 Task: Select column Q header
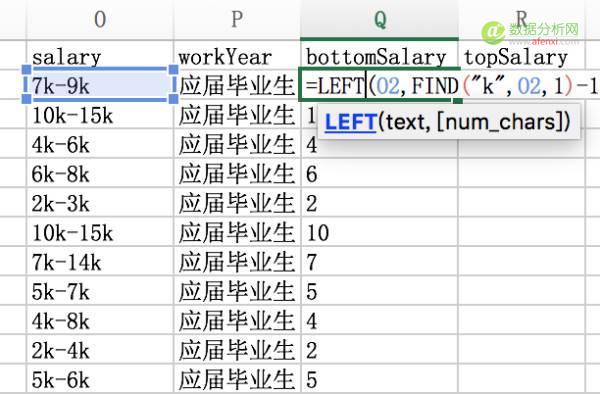click(x=380, y=19)
